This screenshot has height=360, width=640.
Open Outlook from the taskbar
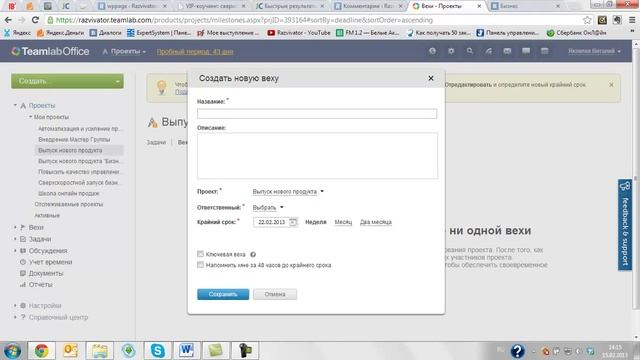click(70, 351)
